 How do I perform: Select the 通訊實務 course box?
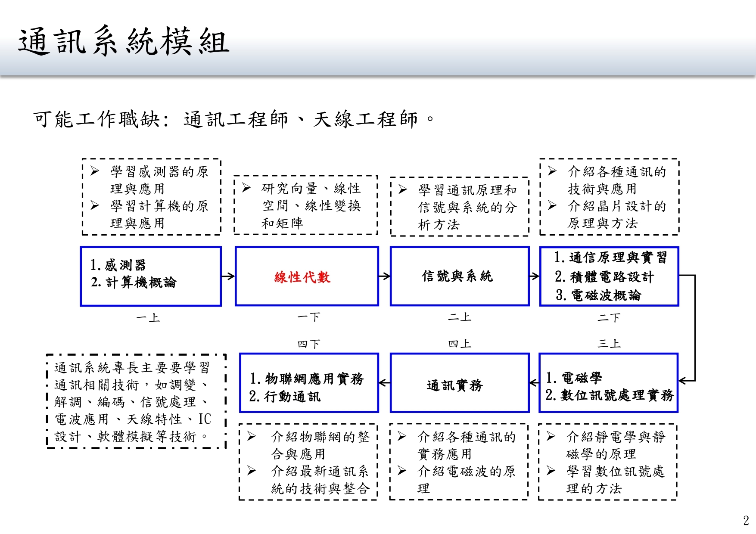point(459,383)
